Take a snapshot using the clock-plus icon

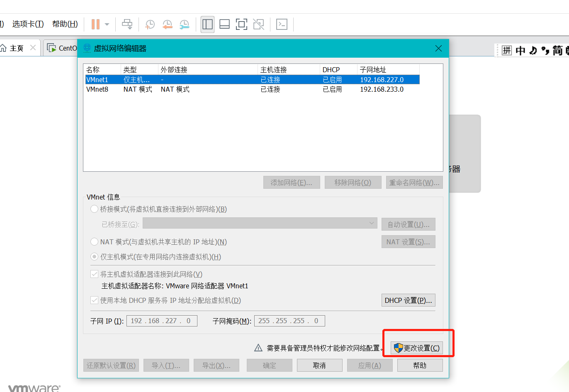pyautogui.click(x=150, y=24)
